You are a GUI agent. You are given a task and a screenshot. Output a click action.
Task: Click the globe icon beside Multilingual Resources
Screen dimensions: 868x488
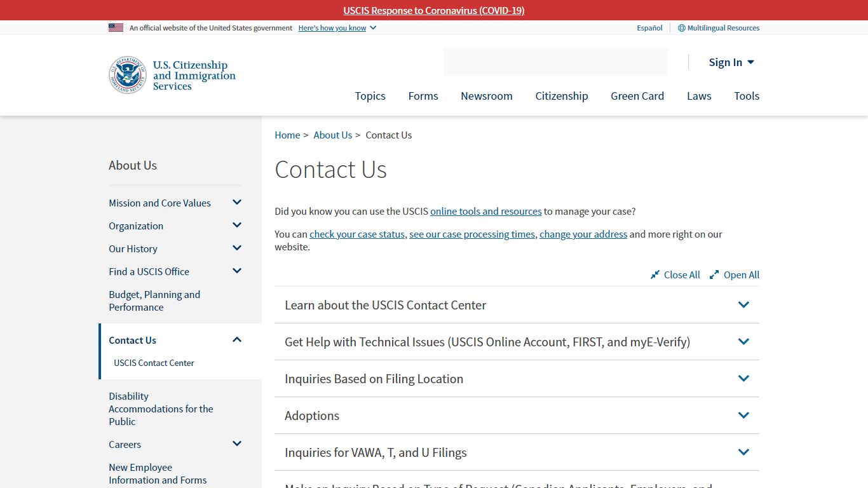pos(682,28)
